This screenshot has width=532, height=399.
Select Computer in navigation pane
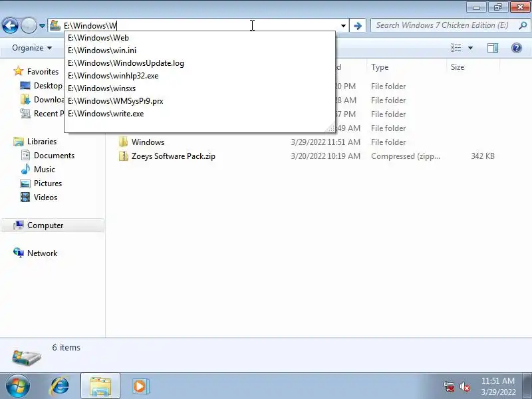tap(45, 225)
